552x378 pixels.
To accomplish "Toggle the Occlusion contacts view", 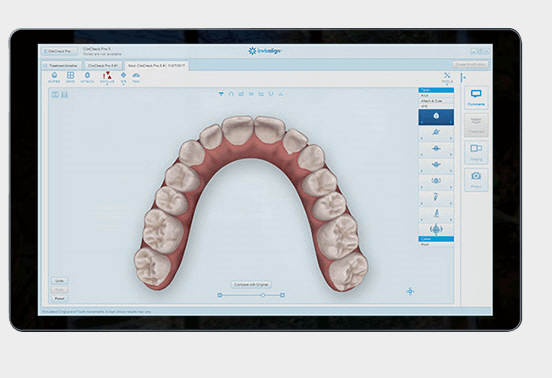I will [107, 78].
